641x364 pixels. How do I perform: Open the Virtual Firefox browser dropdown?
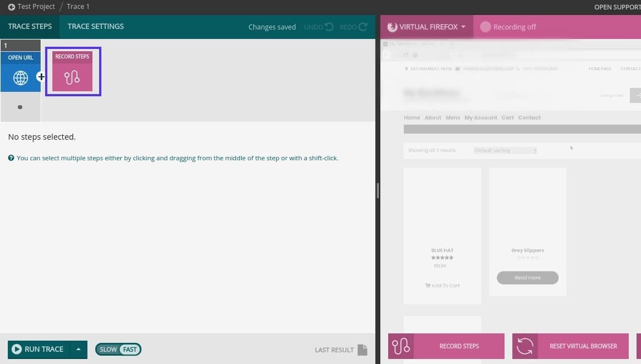[x=464, y=26]
